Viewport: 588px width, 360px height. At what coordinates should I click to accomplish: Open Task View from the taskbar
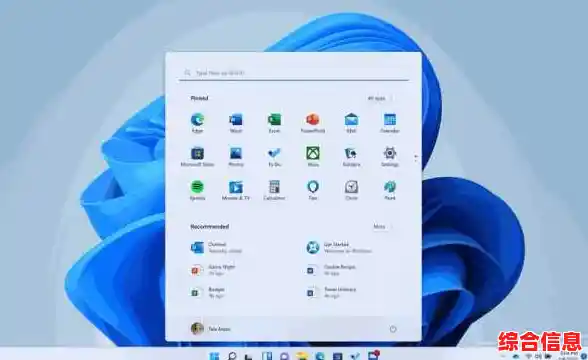(249, 356)
